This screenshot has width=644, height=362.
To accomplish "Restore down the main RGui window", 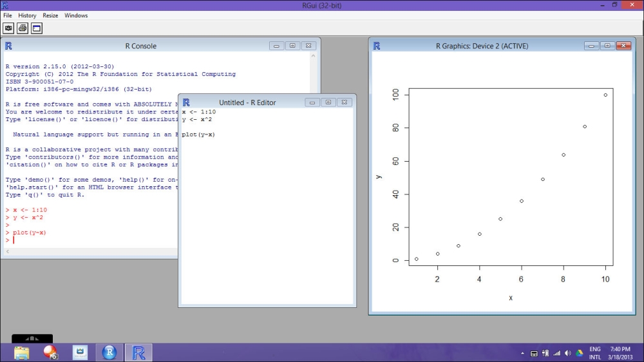I will point(615,5).
